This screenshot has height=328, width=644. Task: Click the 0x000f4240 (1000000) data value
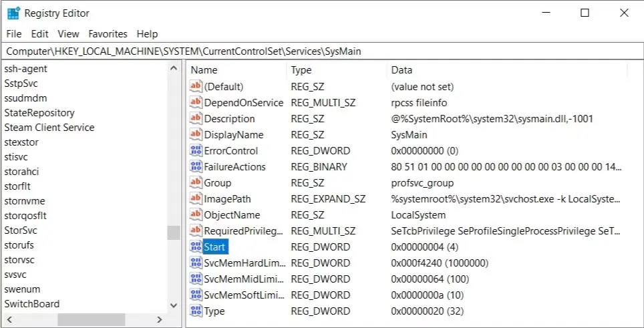(x=440, y=263)
